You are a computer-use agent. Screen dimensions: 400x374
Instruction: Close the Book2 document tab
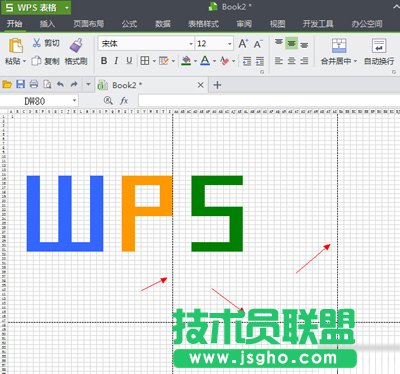click(201, 85)
